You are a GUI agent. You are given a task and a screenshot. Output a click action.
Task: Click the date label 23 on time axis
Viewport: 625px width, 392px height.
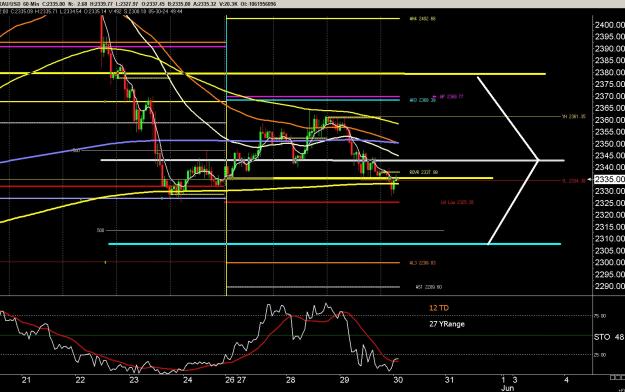tap(134, 380)
